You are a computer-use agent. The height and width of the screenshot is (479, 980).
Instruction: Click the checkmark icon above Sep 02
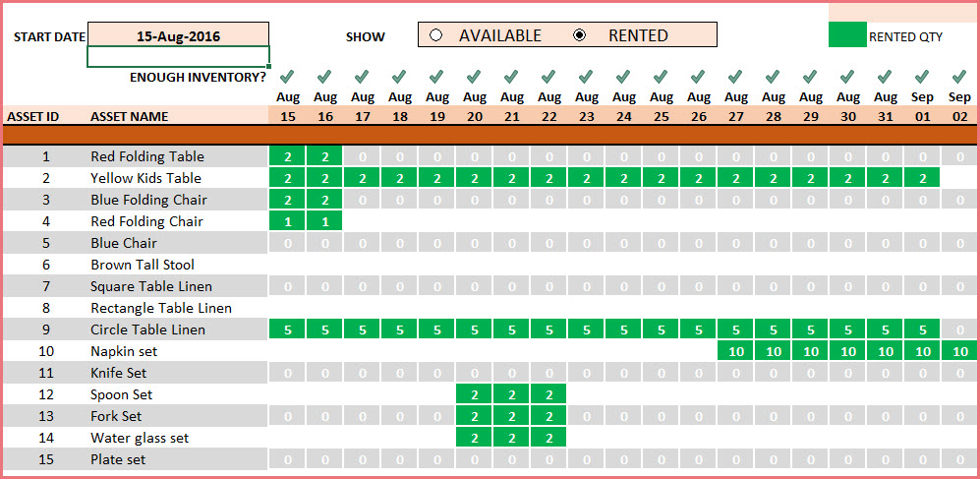(959, 76)
